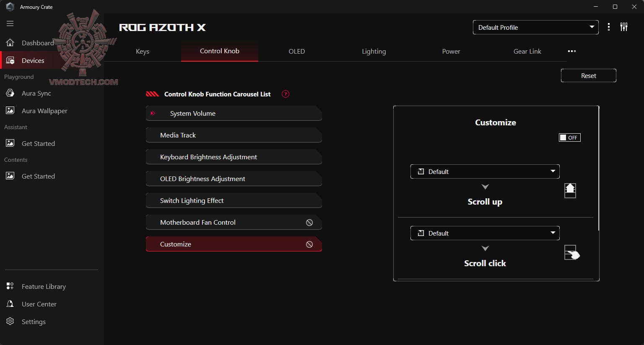The height and width of the screenshot is (345, 644).
Task: Show more tabs with the ellipsis
Action: click(x=572, y=51)
